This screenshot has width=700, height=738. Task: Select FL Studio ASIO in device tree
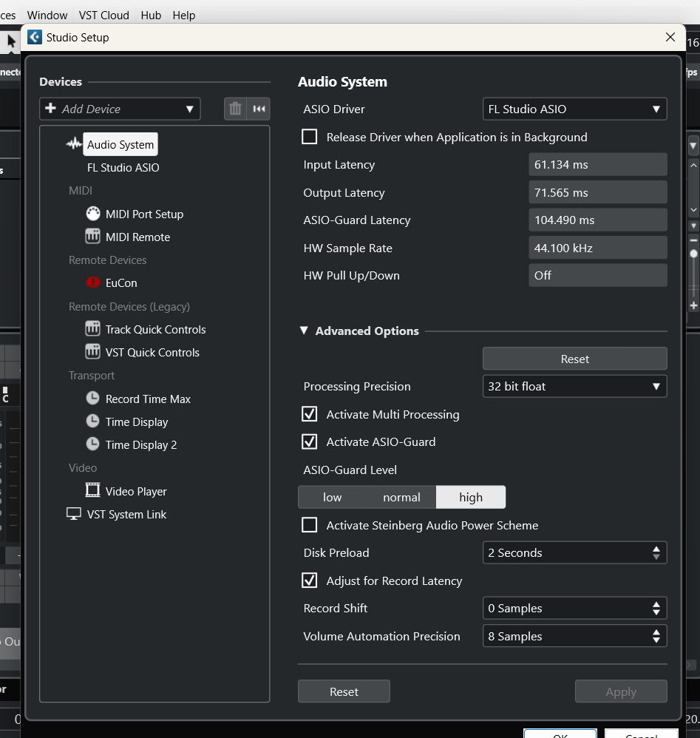click(123, 168)
